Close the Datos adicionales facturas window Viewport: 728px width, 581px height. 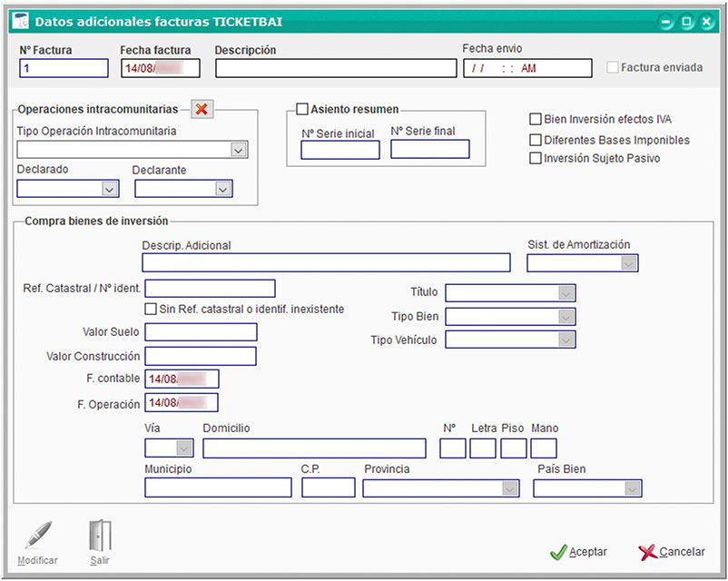click(706, 22)
